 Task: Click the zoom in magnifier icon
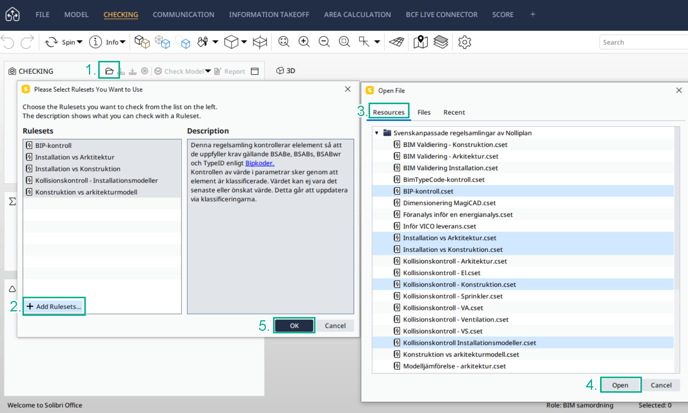[x=304, y=42]
